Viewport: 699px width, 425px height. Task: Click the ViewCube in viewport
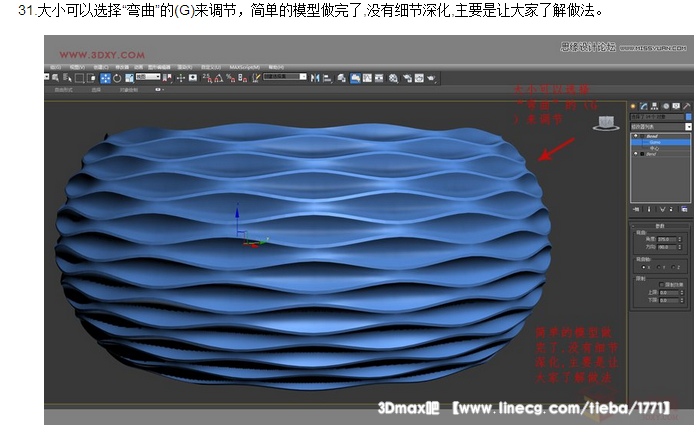(604, 123)
